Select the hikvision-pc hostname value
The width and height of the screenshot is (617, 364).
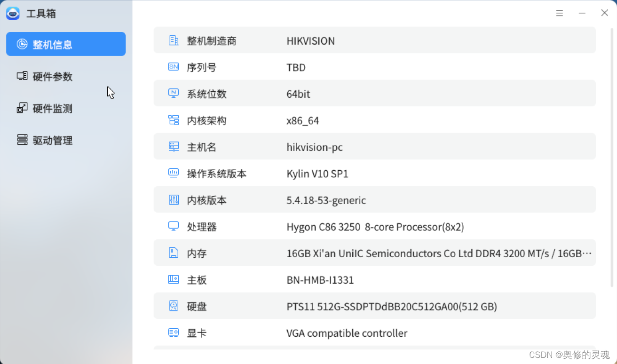coord(315,147)
